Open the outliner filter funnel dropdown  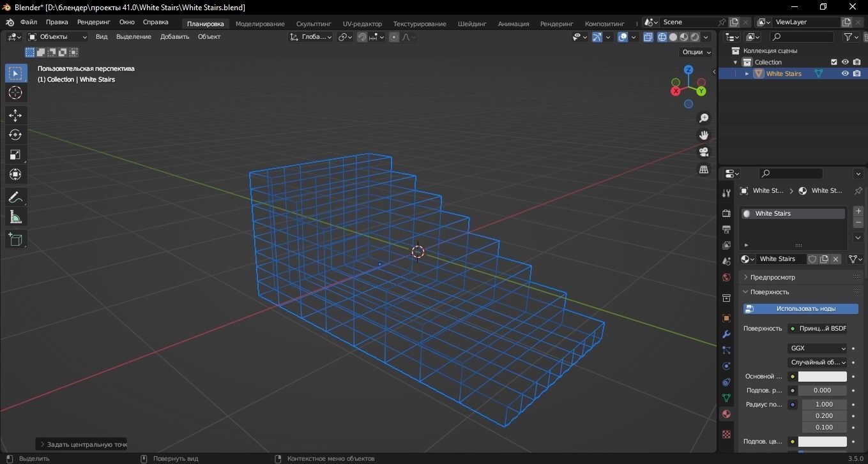851,37
